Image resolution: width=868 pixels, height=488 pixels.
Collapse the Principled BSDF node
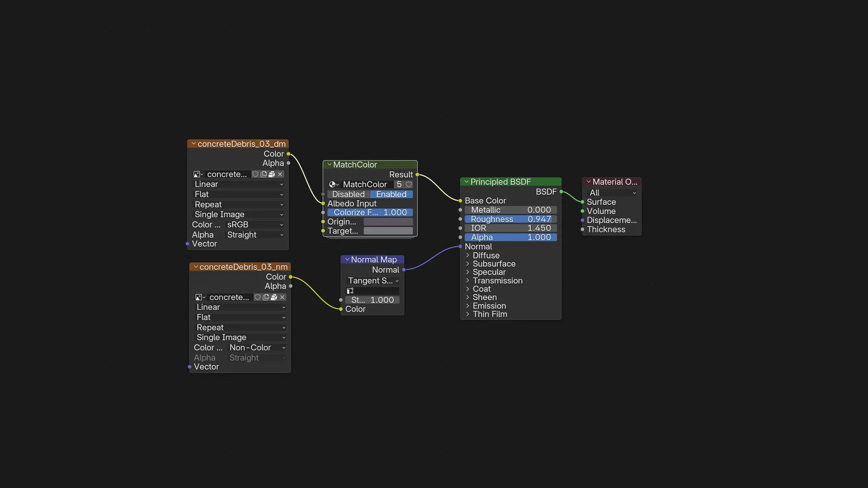pos(466,182)
